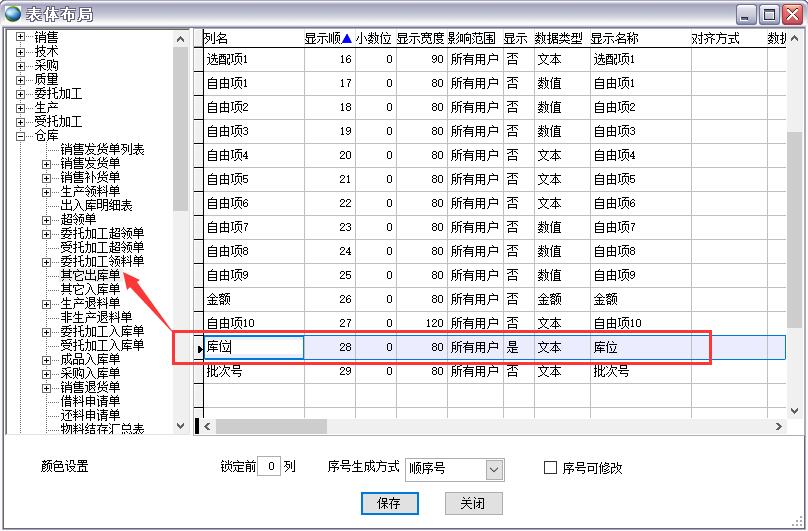Screen dimensions: 808x531
Task: Click the tree panel scroll down arrow
Action: [181, 426]
